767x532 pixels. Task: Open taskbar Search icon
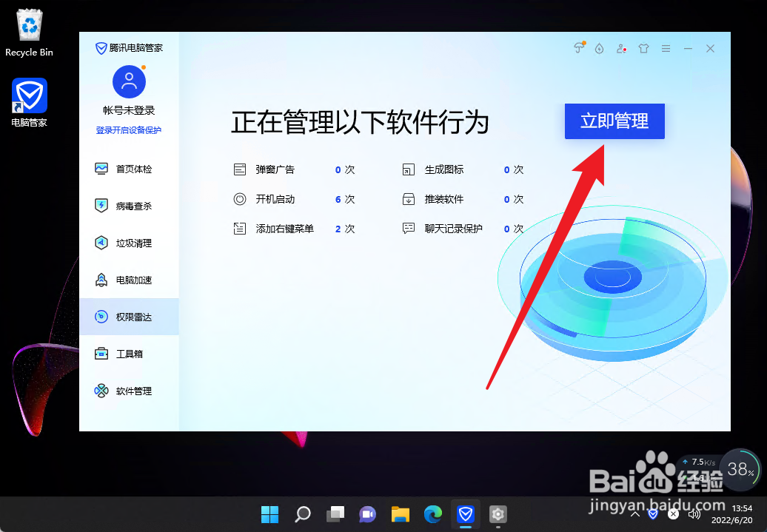(302, 514)
